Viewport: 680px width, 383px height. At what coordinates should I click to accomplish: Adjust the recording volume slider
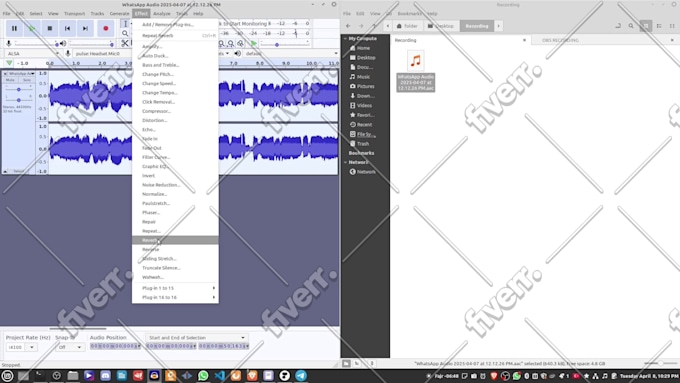pyautogui.click(x=36, y=44)
